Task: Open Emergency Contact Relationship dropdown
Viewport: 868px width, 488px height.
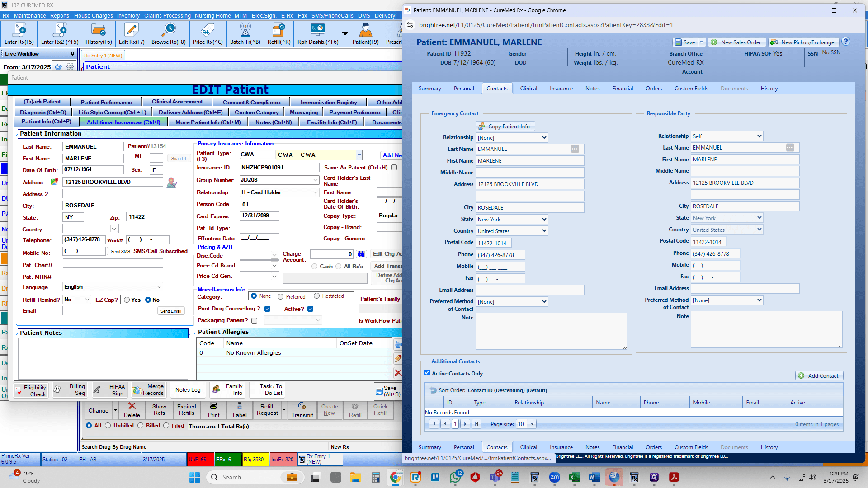Action: click(x=512, y=137)
